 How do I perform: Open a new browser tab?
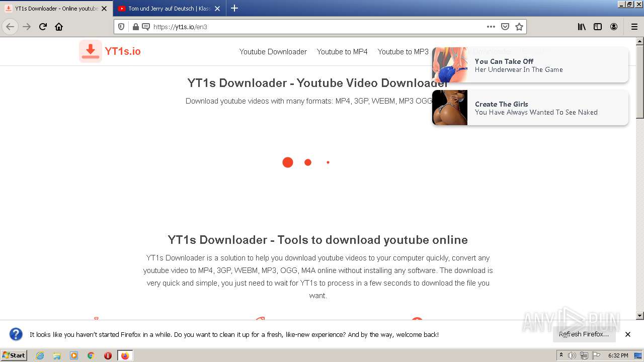[234, 8]
